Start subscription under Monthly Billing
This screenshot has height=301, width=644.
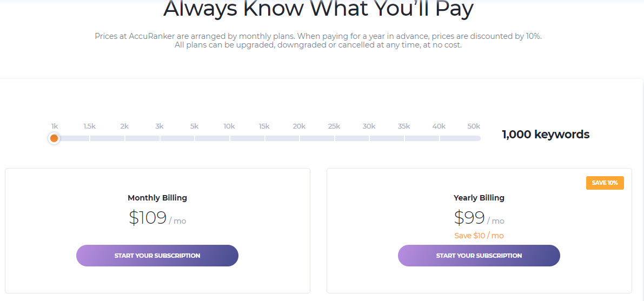pos(157,256)
